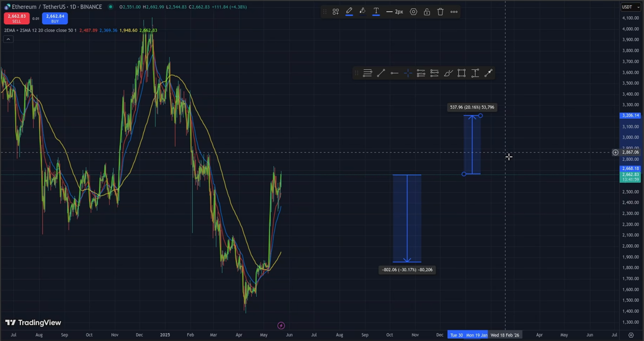644x341 pixels.
Task: Click the 537.96 (20.16%) measurement label
Action: coord(472,107)
